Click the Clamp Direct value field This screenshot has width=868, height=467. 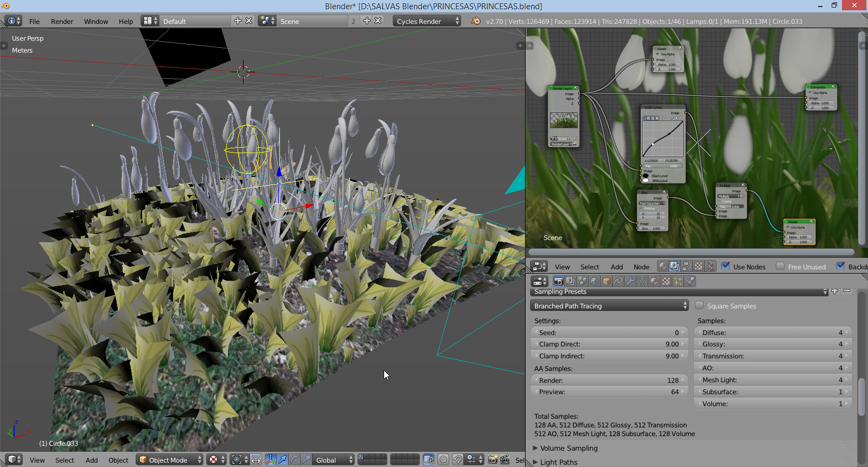(610, 344)
